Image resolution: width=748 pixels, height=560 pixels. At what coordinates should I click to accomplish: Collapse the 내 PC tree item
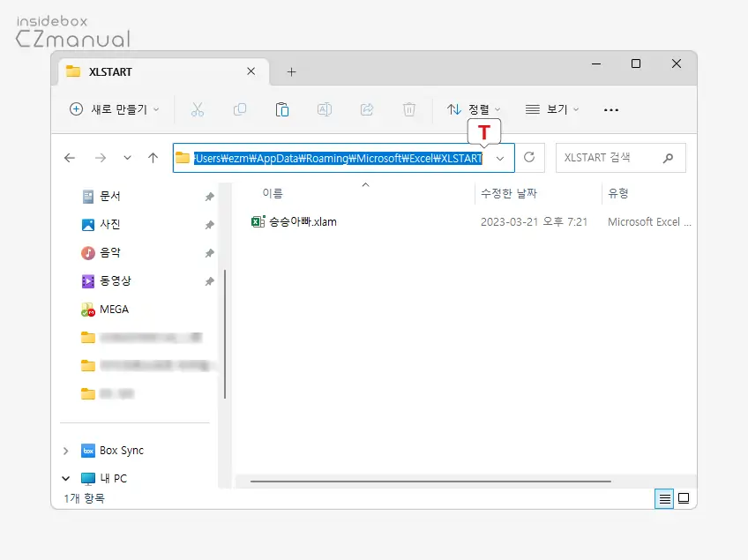pos(64,477)
